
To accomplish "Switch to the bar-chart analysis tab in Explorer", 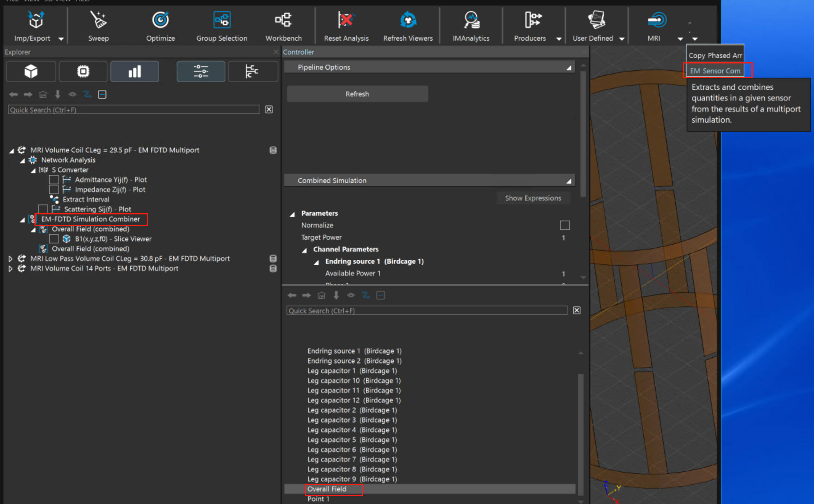I will pyautogui.click(x=135, y=71).
